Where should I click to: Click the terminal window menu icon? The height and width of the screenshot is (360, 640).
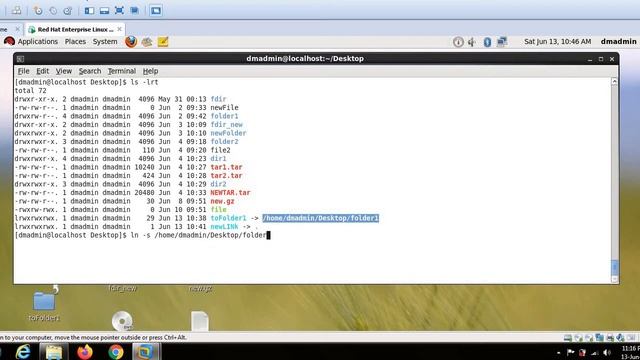20,59
